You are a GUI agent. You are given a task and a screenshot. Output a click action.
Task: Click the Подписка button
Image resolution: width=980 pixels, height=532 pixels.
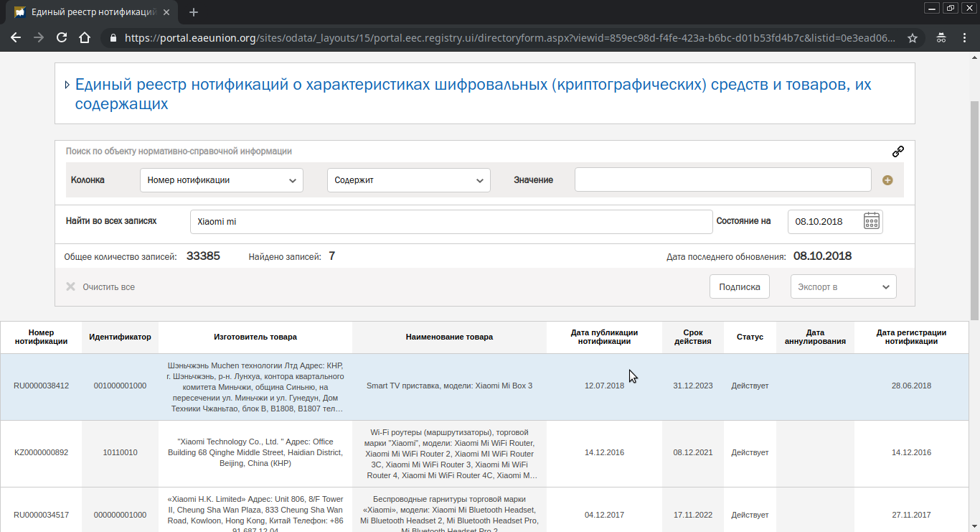pos(739,286)
